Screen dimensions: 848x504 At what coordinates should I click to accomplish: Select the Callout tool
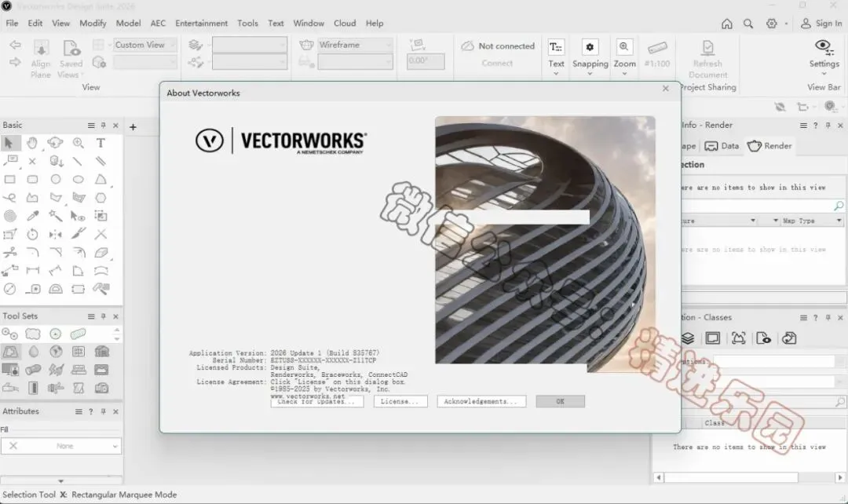coord(10,161)
